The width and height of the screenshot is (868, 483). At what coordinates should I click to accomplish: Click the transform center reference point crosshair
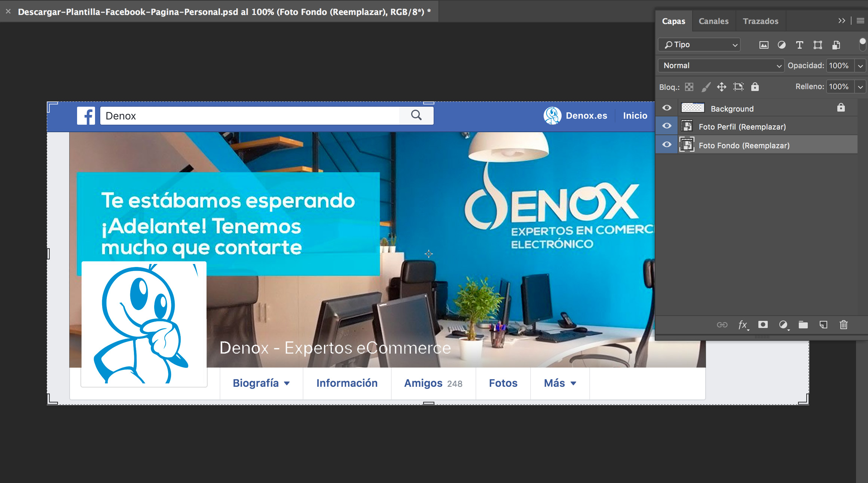point(429,254)
